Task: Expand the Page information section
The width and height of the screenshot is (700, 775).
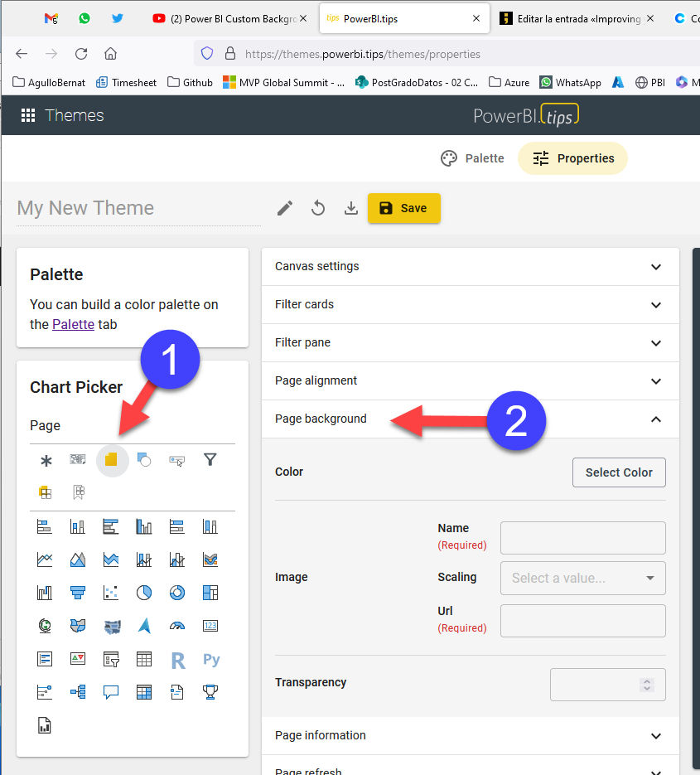Action: [471, 735]
